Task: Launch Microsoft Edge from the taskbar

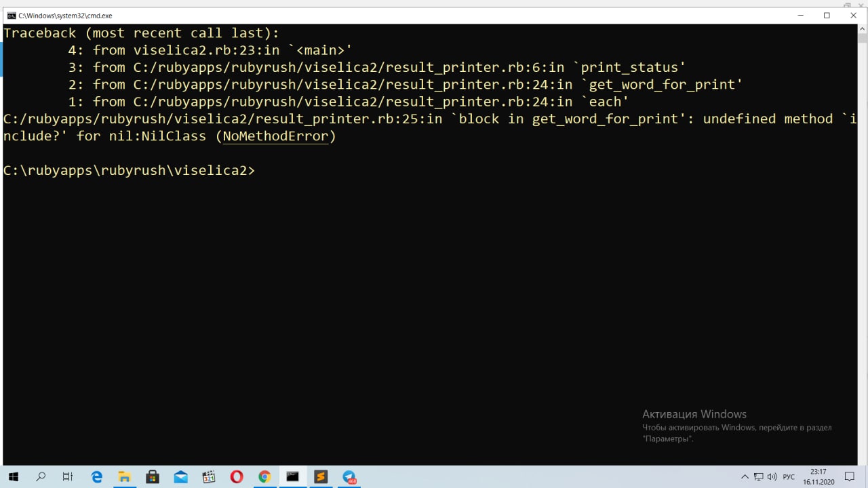Action: (x=96, y=476)
